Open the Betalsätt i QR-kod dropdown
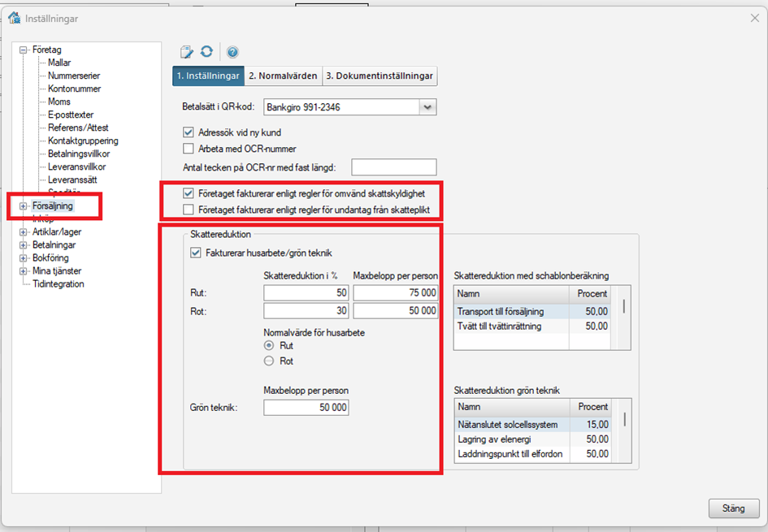Viewport: 768px width, 532px height. pos(428,106)
